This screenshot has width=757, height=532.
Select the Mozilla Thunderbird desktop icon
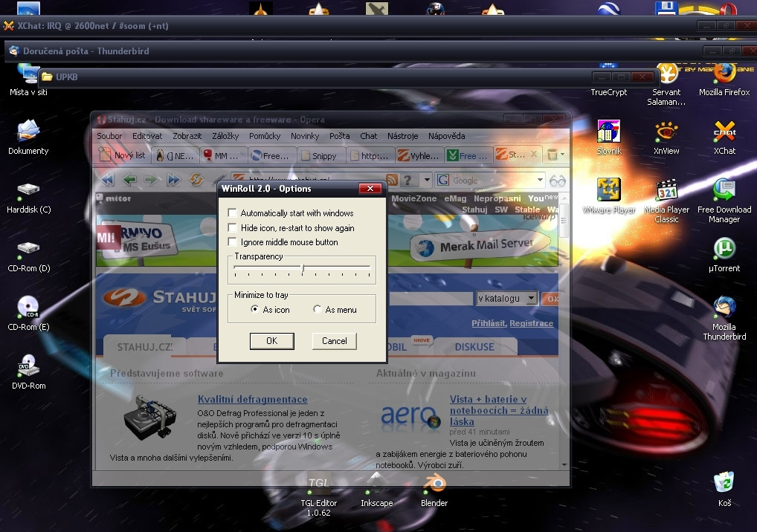click(724, 319)
